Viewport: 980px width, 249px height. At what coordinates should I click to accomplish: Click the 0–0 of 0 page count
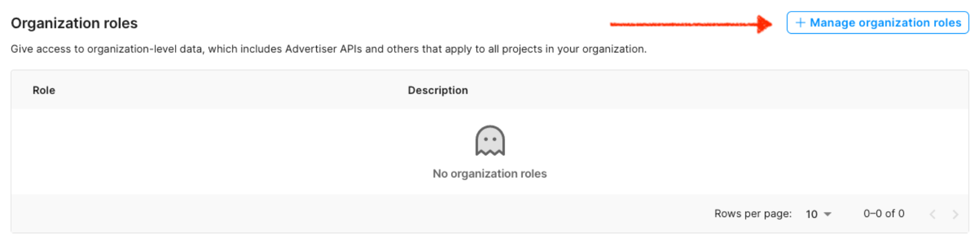(884, 214)
